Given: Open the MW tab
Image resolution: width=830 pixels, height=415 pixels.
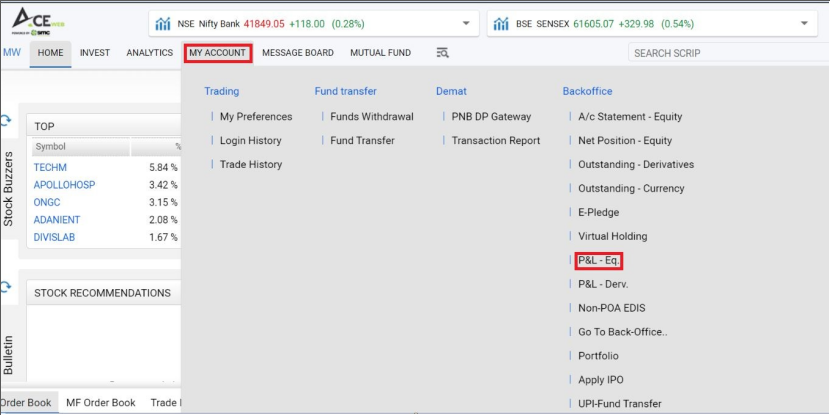Looking at the screenshot, I should pyautogui.click(x=12, y=52).
